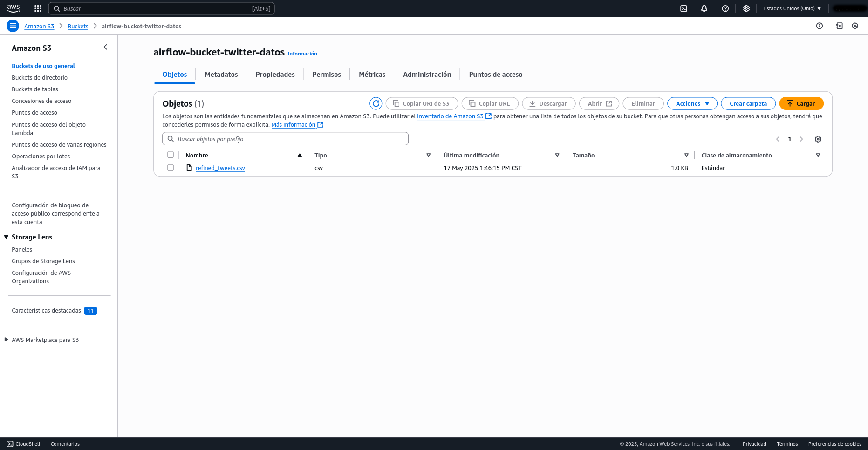Screen dimensions: 868x450
Task: Refresh the objects list
Action: click(x=376, y=103)
